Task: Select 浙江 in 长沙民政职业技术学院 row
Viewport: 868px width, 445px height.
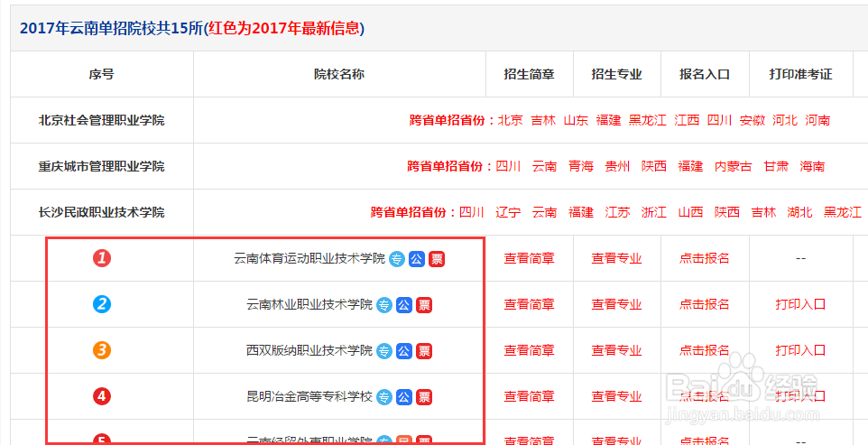Action: click(654, 212)
